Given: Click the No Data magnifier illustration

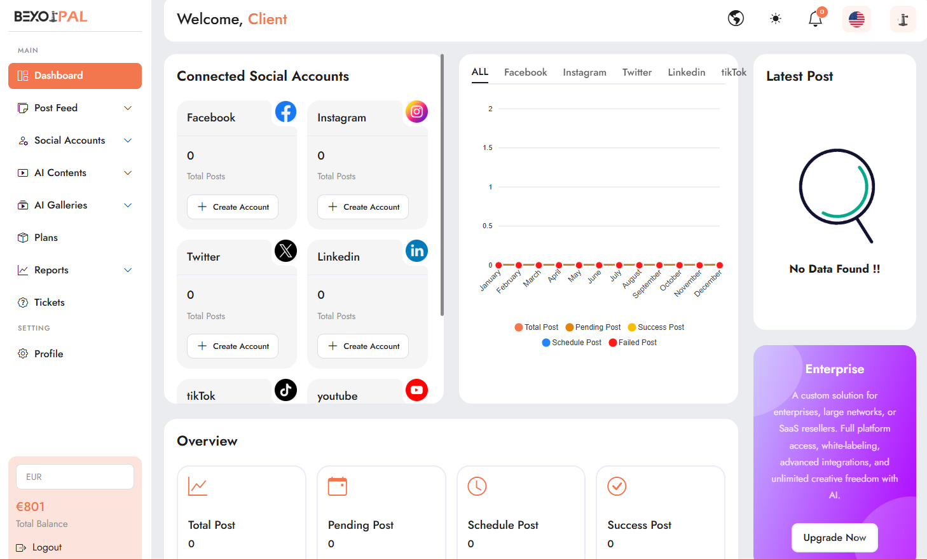Looking at the screenshot, I should pos(837,195).
